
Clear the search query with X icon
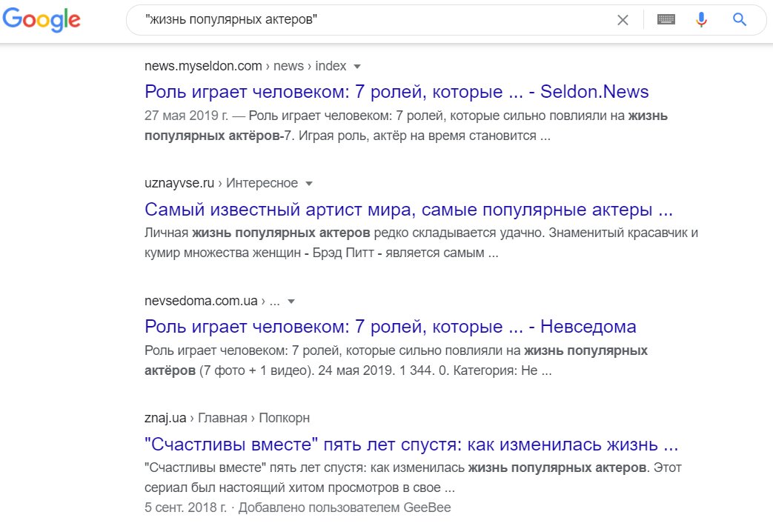pos(623,20)
